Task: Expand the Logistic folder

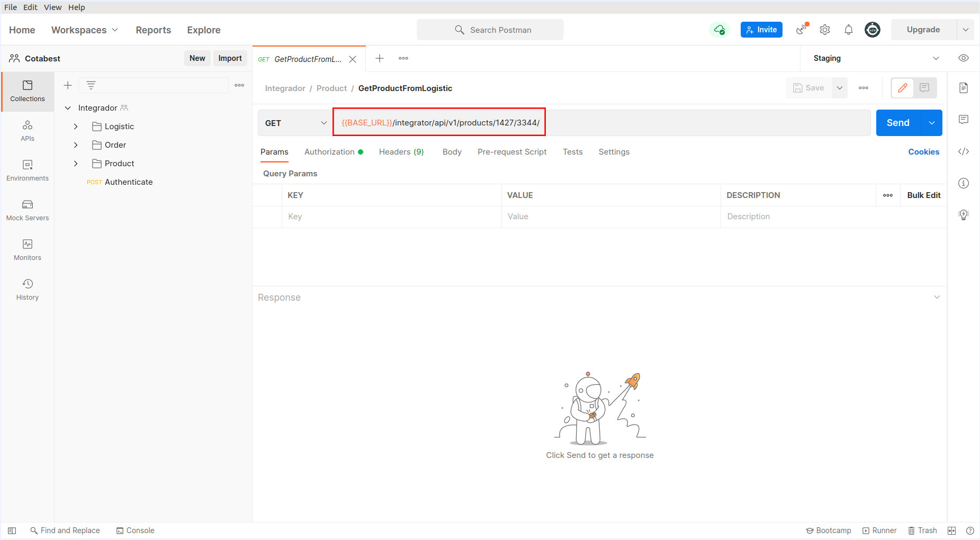Action: (76, 127)
